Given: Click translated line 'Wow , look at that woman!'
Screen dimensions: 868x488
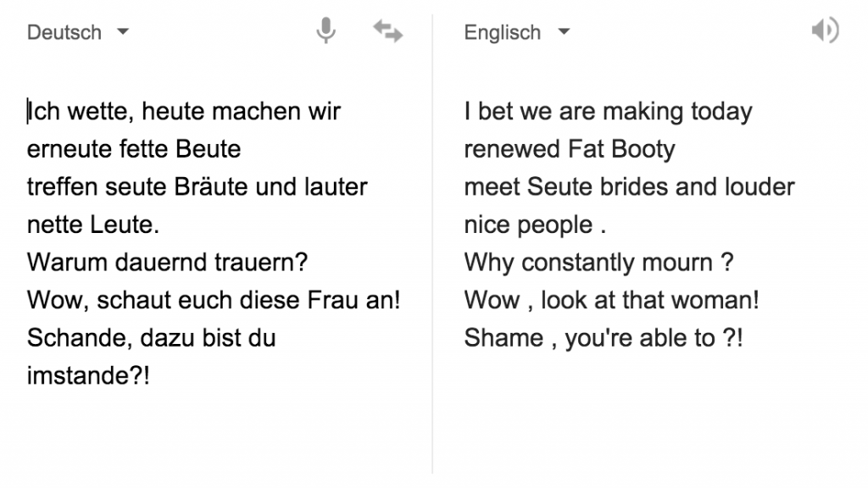Looking at the screenshot, I should [x=611, y=301].
